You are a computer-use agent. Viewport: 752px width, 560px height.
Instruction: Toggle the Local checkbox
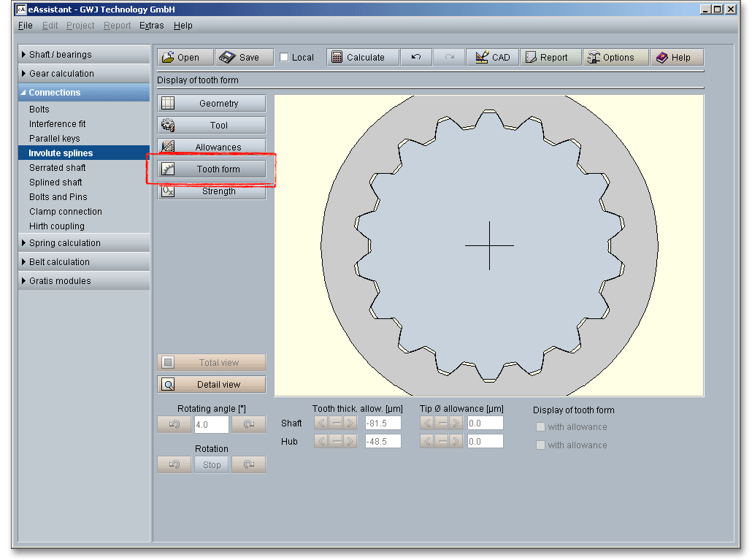(285, 58)
